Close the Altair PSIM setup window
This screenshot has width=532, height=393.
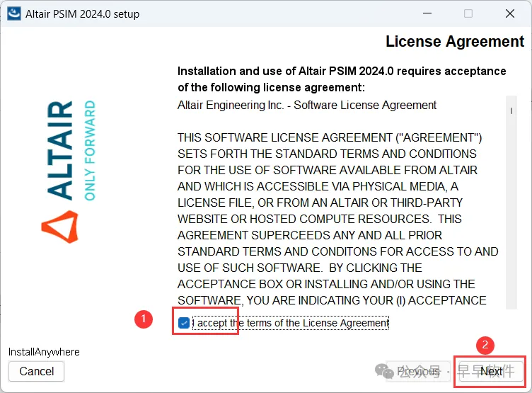[x=510, y=13]
